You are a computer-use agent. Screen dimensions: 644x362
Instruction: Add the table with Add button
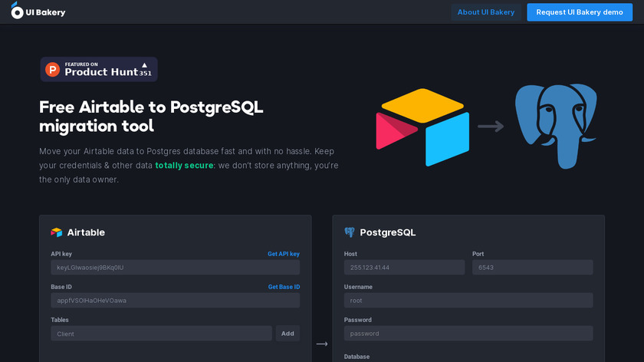tap(287, 334)
